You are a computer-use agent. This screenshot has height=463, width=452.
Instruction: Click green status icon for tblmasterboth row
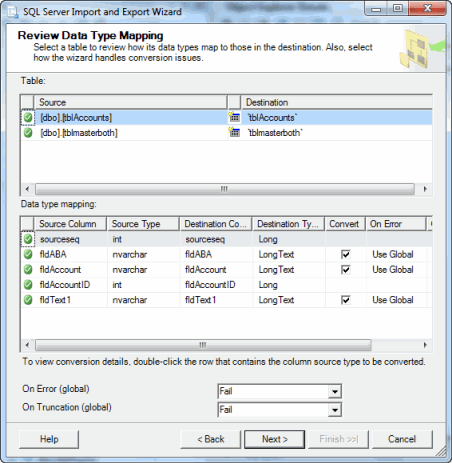pos(28,133)
